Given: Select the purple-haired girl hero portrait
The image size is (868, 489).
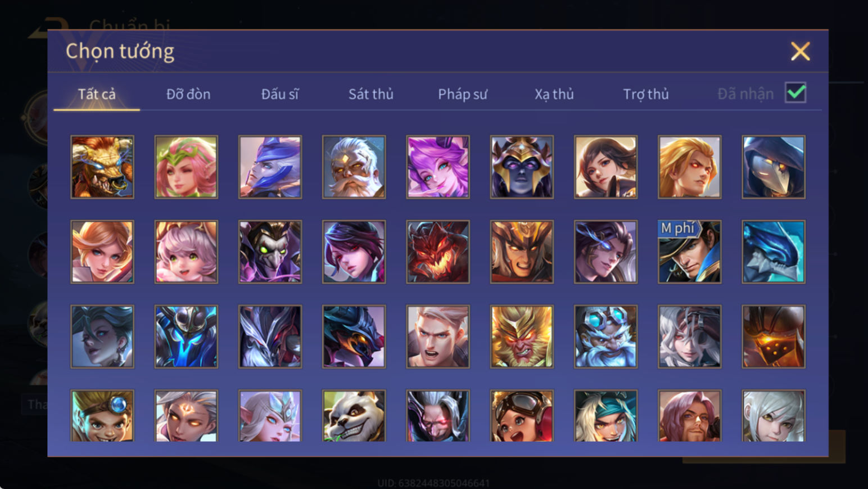Looking at the screenshot, I should (x=438, y=167).
